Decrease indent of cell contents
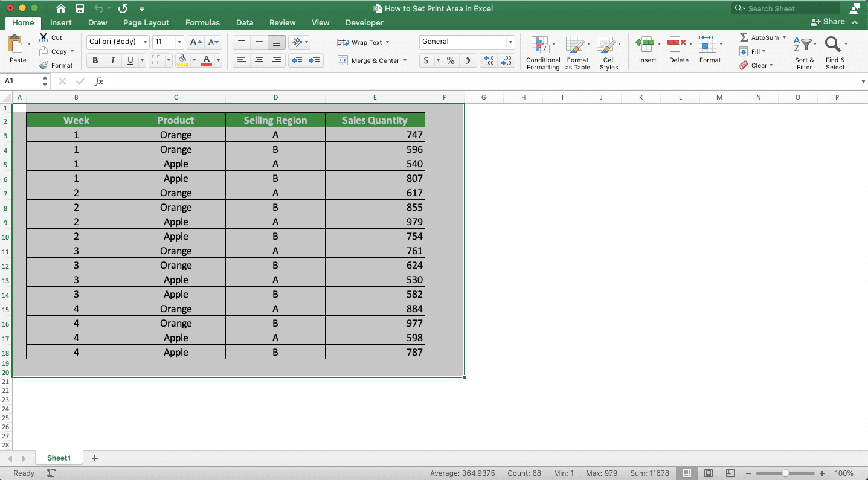Screen dimensions: 868x480 (297, 60)
